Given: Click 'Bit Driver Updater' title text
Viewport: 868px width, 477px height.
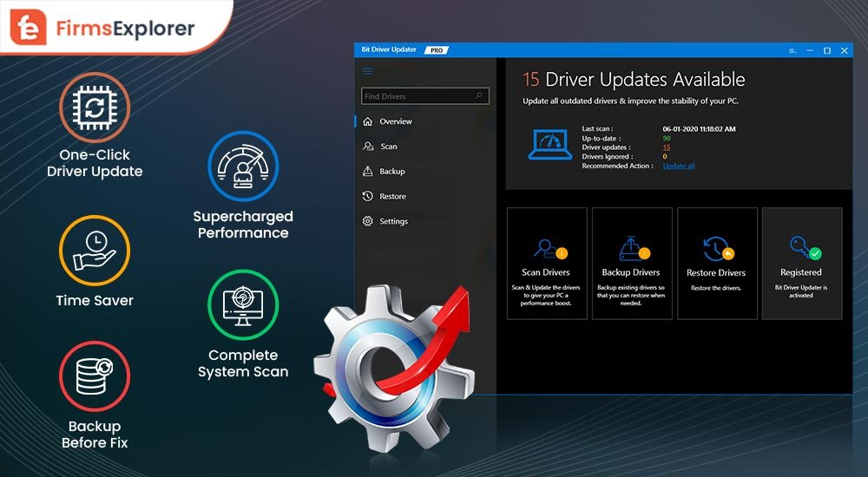Looking at the screenshot, I should (389, 49).
